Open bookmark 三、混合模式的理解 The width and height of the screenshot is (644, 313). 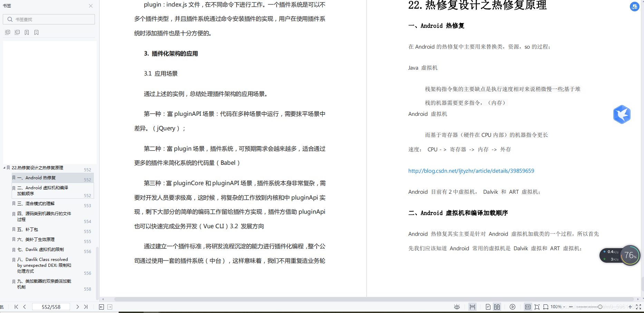36,204
